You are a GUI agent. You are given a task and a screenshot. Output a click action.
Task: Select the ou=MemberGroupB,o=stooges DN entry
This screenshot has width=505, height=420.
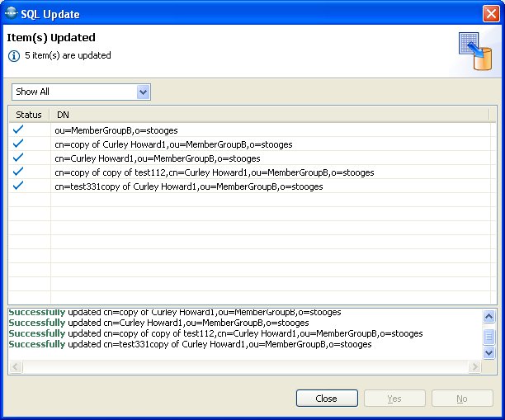pyautogui.click(x=116, y=130)
